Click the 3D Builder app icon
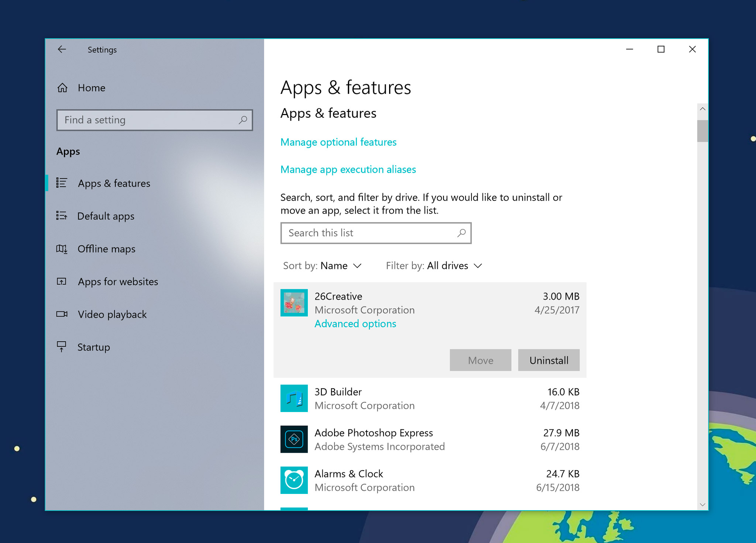The width and height of the screenshot is (756, 543). [x=294, y=398]
